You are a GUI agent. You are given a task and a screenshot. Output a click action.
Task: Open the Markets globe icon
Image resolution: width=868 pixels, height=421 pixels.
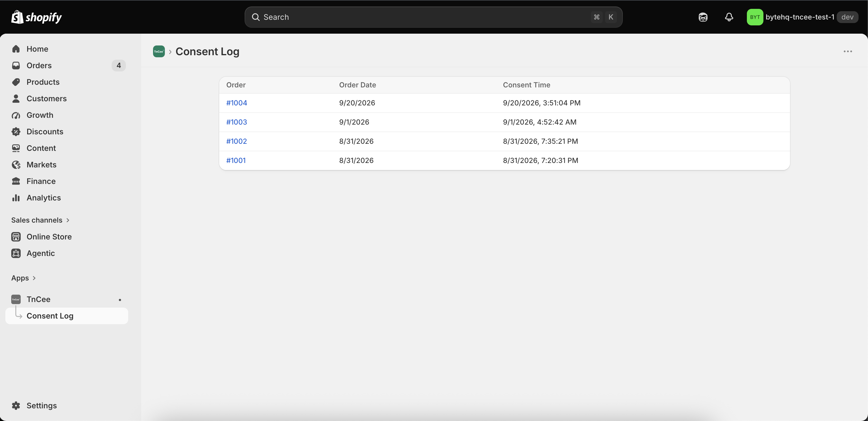(x=16, y=164)
